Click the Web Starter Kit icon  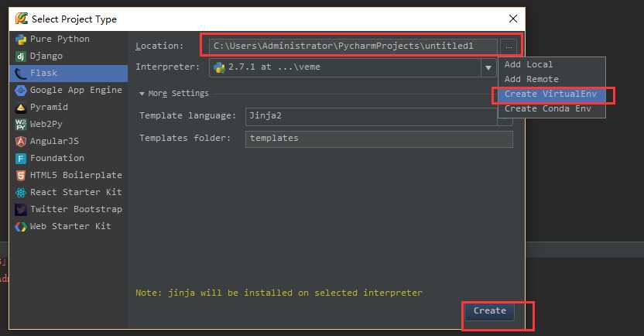(21, 227)
